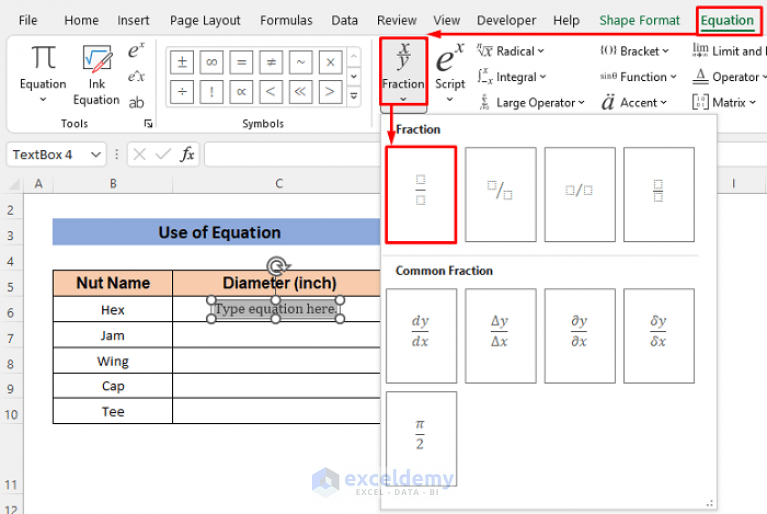Insert the not-equal symbol

coord(271,62)
